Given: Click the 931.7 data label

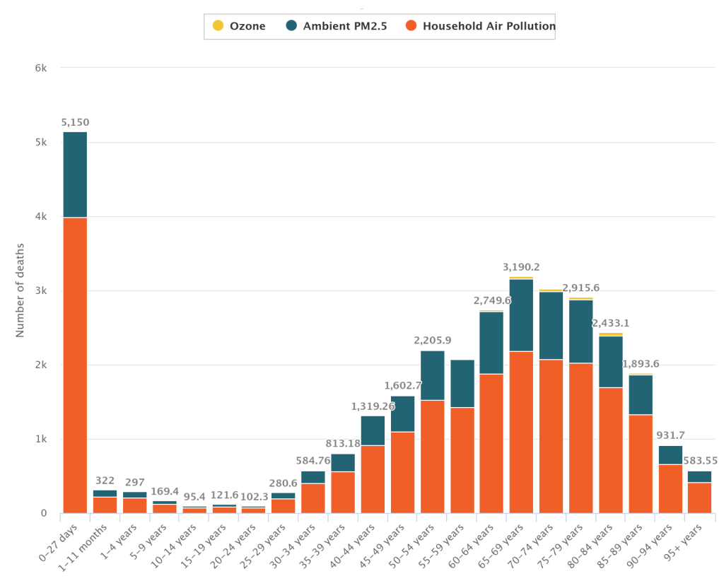Looking at the screenshot, I should pos(670,435).
